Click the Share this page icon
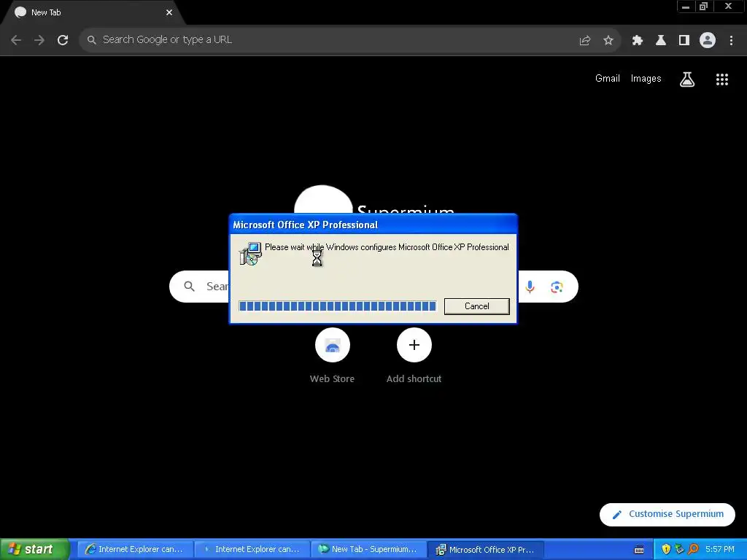Screen dimensions: 747x560 point(584,41)
